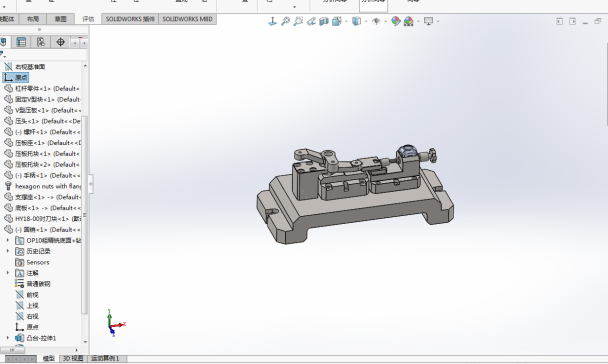Open the View Orientation dropdown arrow
The height and width of the screenshot is (364, 608).
[x=346, y=21]
